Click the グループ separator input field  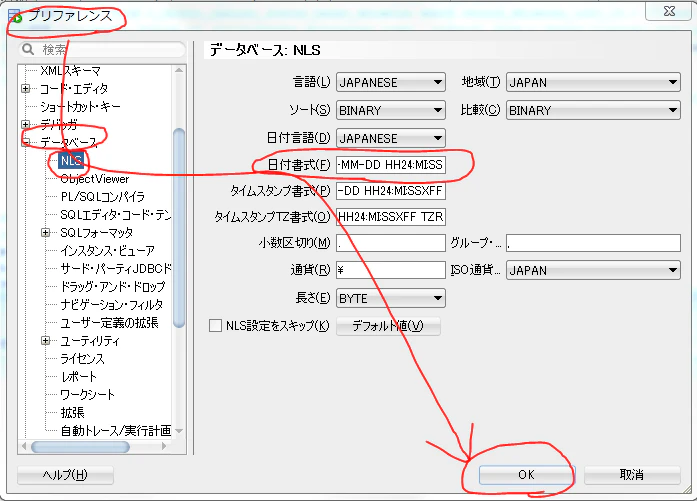point(593,243)
